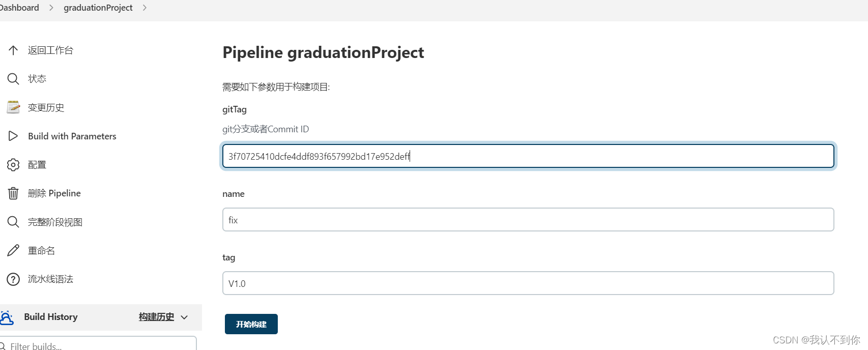
Task: Open the chevron after Dashboard breadcrumb
Action: click(x=51, y=8)
